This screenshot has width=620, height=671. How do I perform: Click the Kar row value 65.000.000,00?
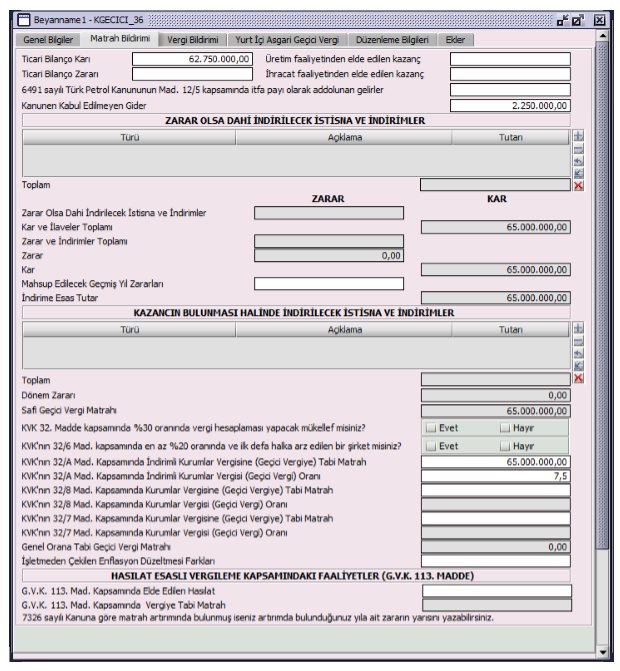(495, 270)
